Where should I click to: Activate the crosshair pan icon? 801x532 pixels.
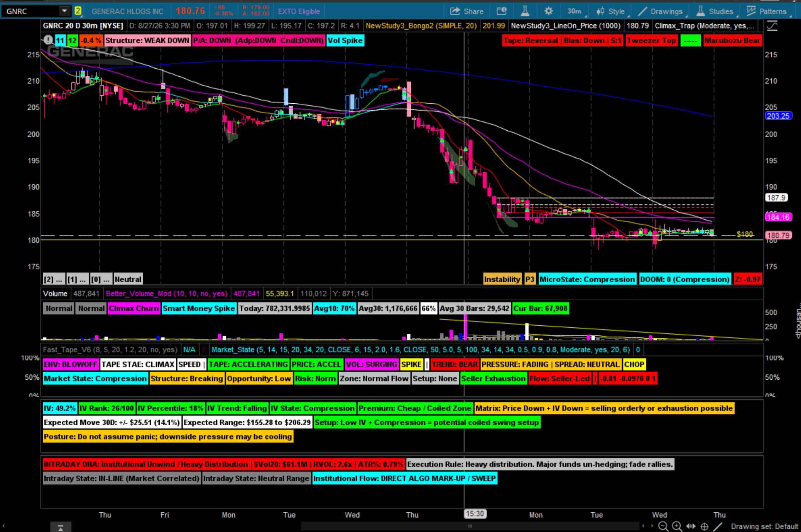(704, 526)
